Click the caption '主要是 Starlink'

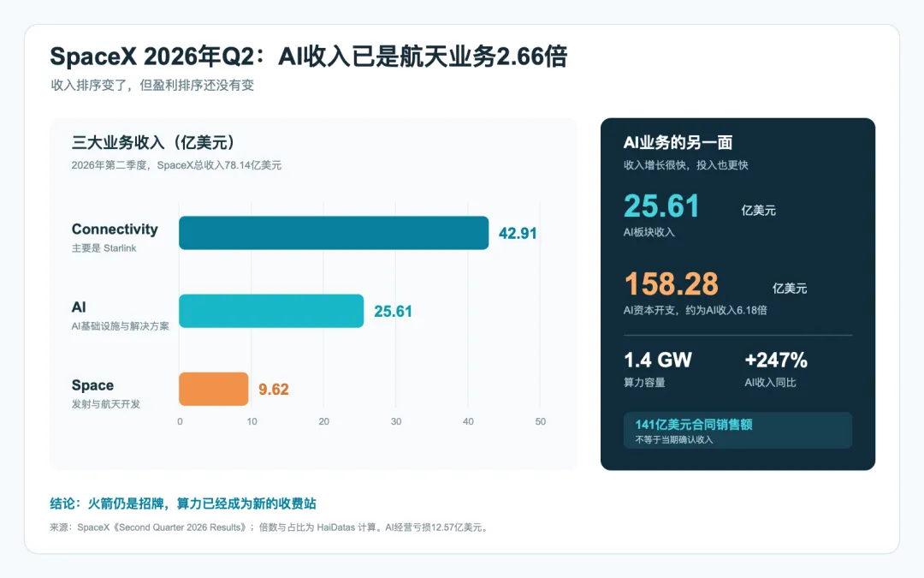(104, 248)
